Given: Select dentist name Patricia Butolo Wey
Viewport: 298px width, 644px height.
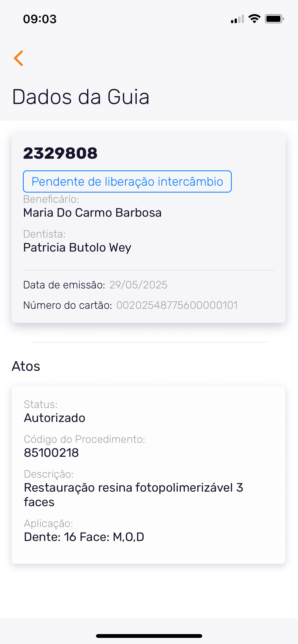Looking at the screenshot, I should [x=77, y=247].
